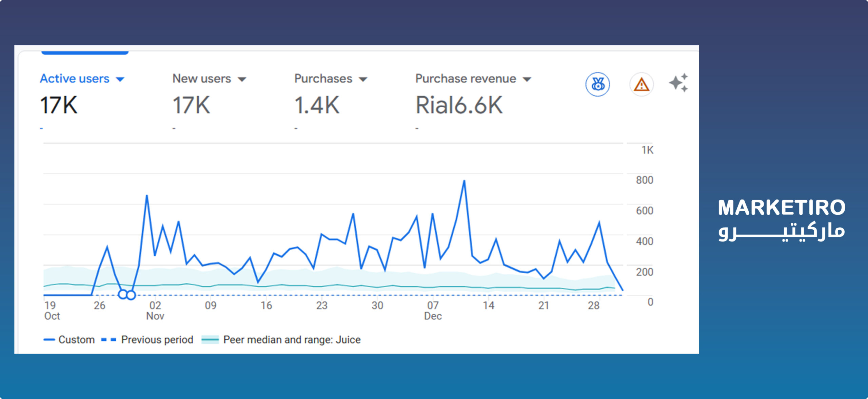Click the benchmarking medal icon
Viewport: 868px width, 399px height.
click(597, 84)
